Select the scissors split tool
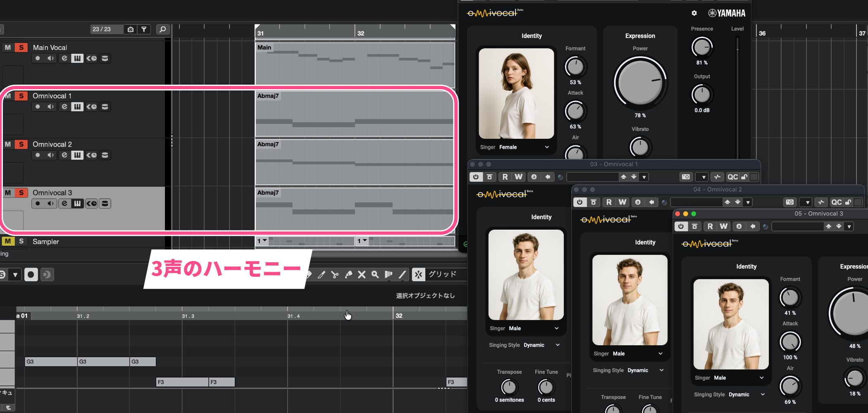868x413 pixels. (335, 275)
